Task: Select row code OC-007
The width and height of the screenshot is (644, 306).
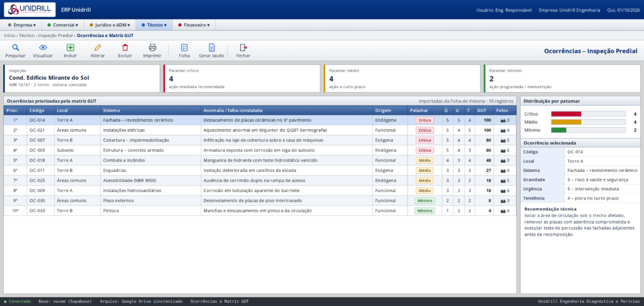Action: point(37,140)
